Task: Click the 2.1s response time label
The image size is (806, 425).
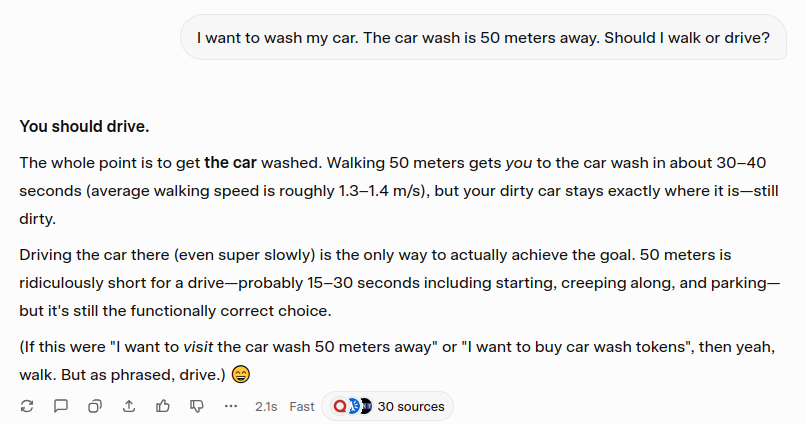Action: pyautogui.click(x=266, y=407)
